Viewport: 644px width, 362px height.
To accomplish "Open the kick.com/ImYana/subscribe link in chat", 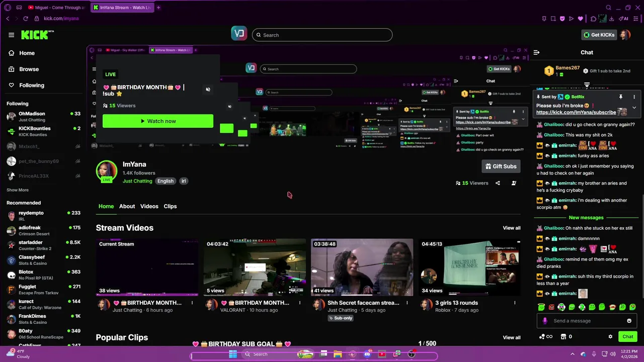I will pos(576,113).
